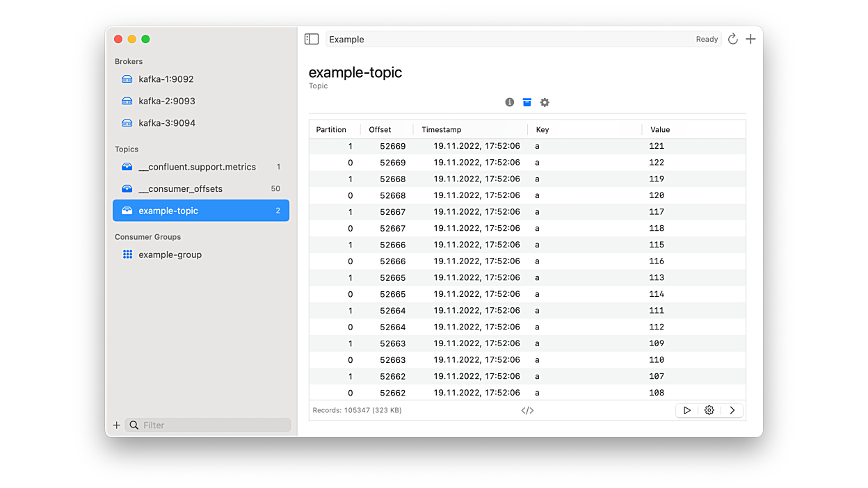Select the record with value 116
The height and width of the screenshot is (488, 868).
coord(527,261)
